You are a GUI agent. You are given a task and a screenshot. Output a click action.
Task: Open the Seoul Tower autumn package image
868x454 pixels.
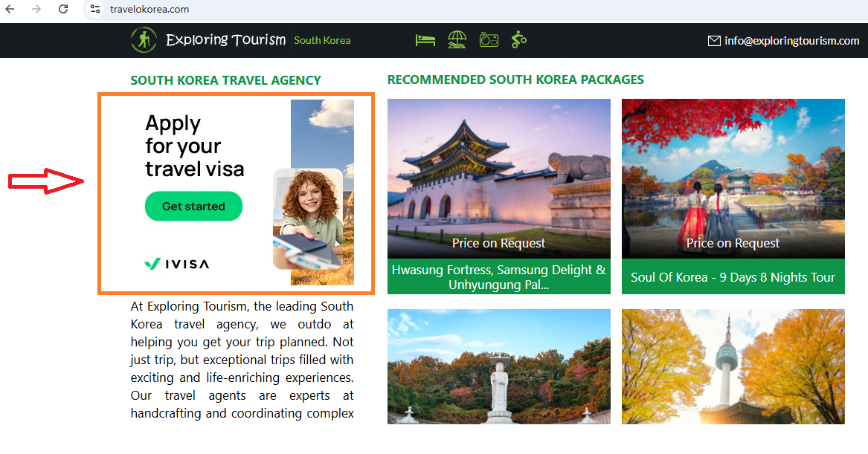pyautogui.click(x=733, y=366)
